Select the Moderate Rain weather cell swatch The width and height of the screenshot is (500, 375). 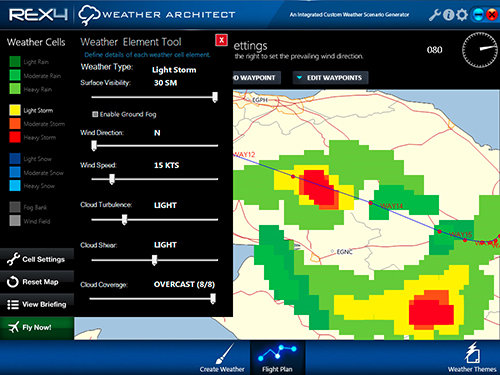point(15,75)
